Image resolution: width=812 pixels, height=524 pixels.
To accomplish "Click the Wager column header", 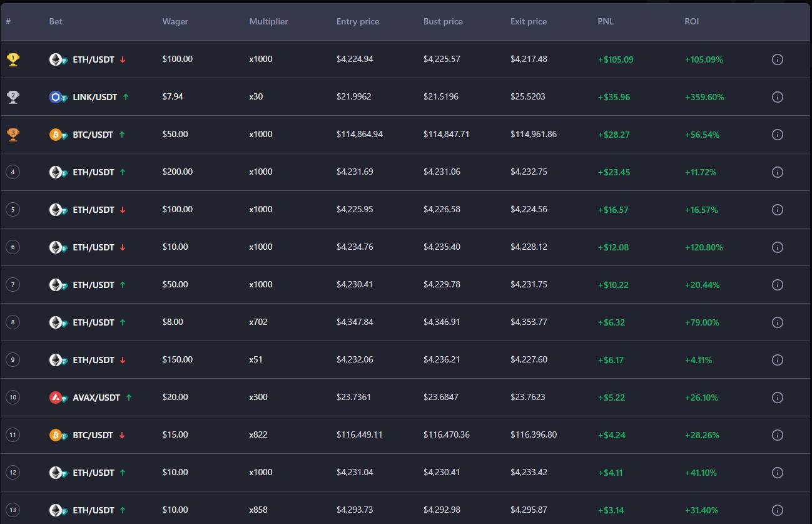I will [175, 21].
